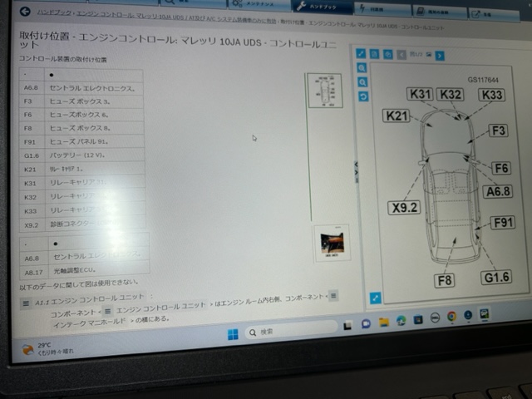The image size is (532, 399).
Task: Open the blue download app taskbar icon
Action: tap(468, 315)
